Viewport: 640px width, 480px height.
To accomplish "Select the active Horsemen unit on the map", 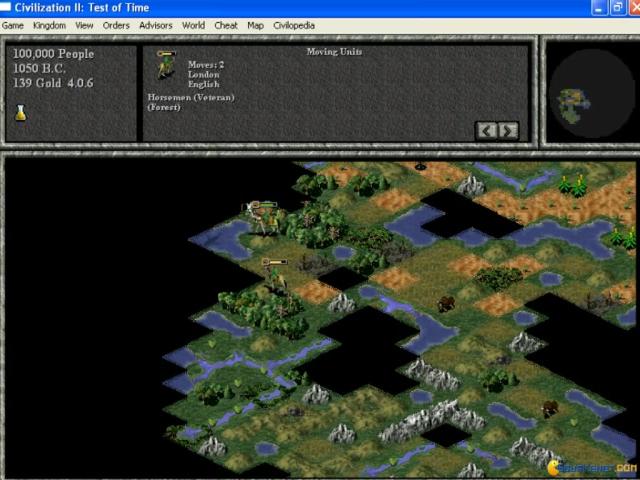I will click(263, 217).
